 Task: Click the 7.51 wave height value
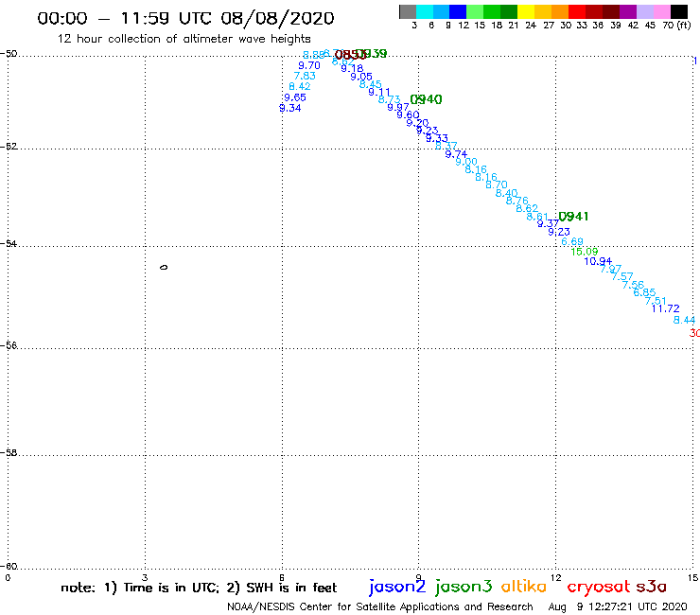click(655, 301)
